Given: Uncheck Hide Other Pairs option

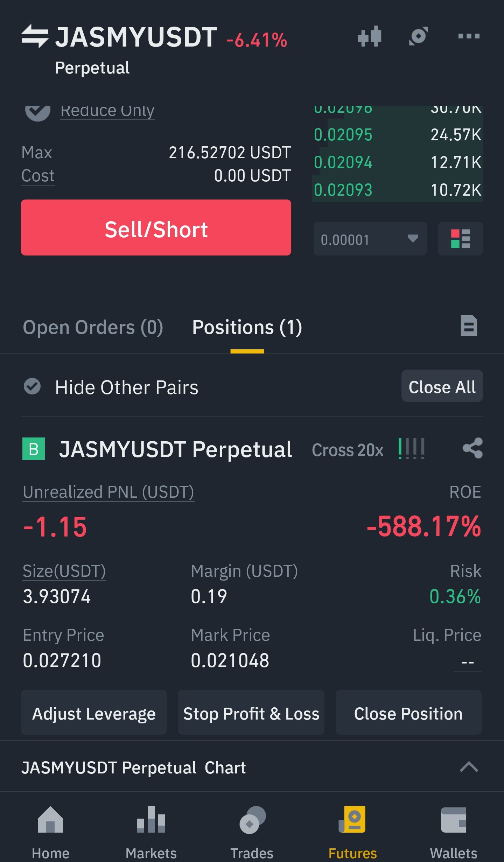Looking at the screenshot, I should pos(32,386).
